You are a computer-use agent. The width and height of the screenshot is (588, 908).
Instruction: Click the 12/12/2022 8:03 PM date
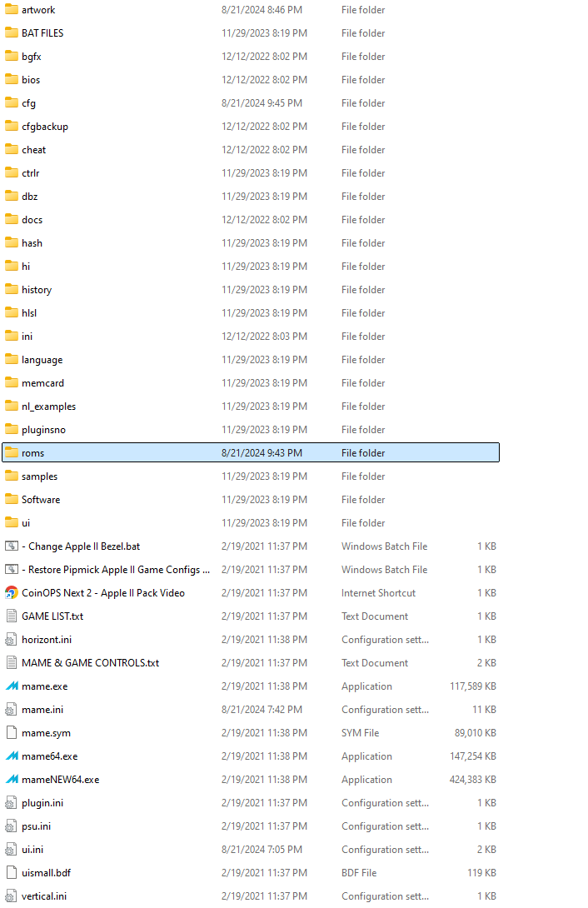pos(265,336)
